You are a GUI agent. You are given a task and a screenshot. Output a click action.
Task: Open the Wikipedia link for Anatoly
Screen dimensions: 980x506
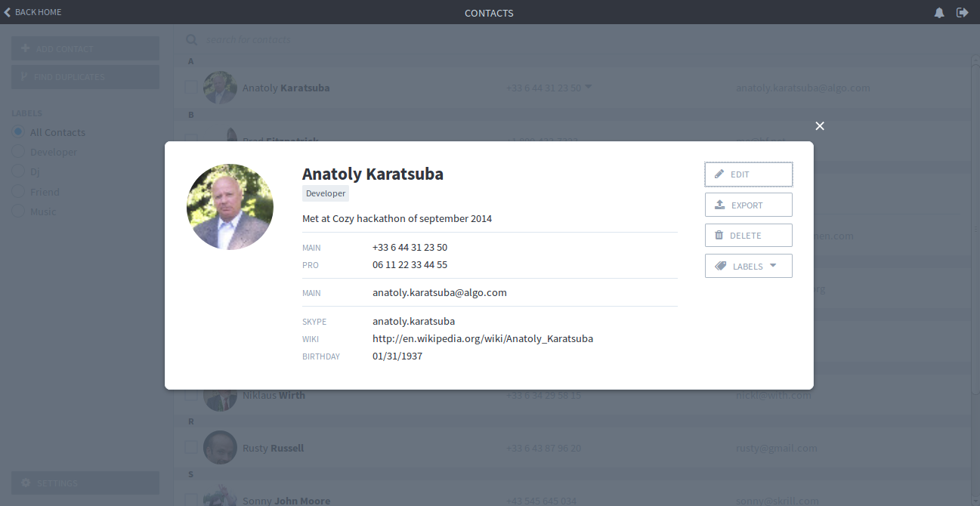pos(482,338)
